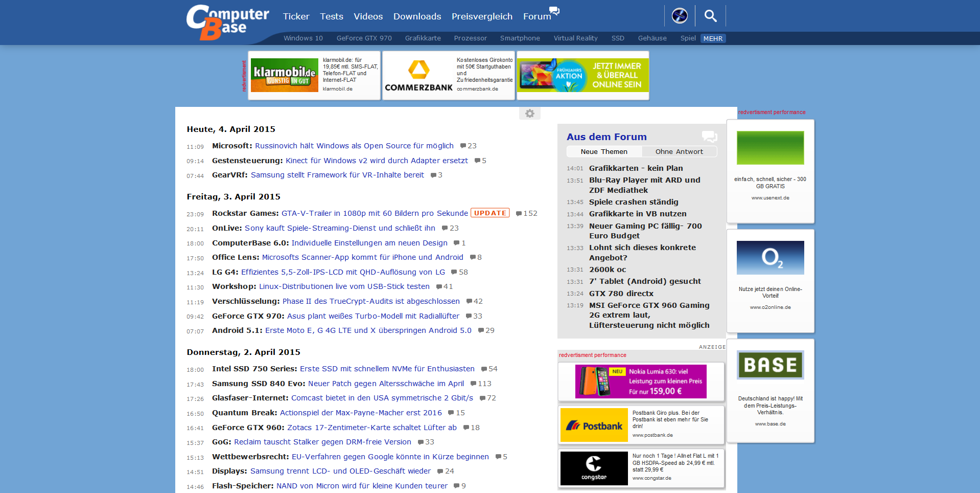Open forum thread Blu-Ray Player mit ARD
The image size is (980, 493).
pos(645,185)
